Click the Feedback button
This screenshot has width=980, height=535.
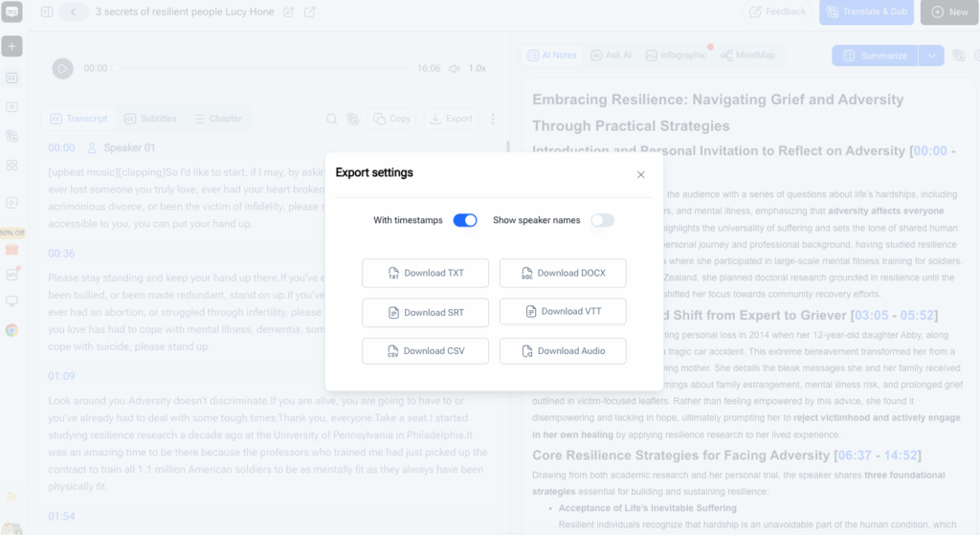point(777,11)
